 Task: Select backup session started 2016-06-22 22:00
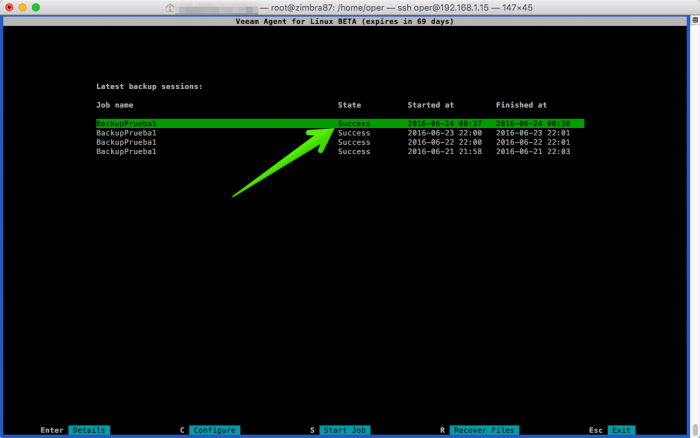(340, 142)
